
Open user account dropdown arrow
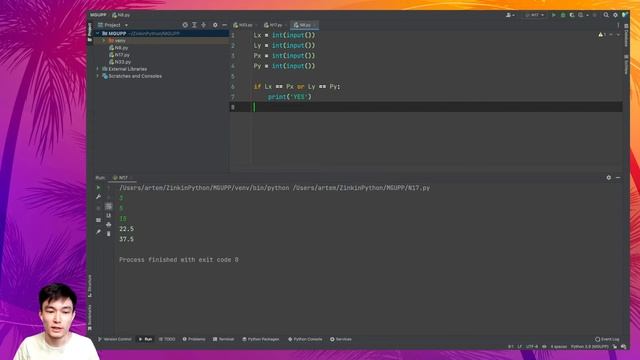513,15
